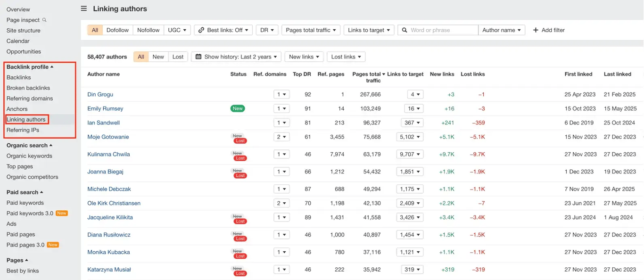Open the DR filter dropdown
The width and height of the screenshot is (644, 280).
267,30
